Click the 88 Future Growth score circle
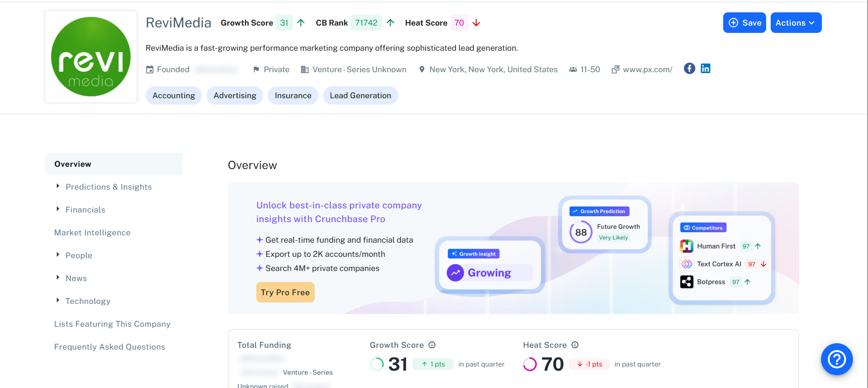The height and width of the screenshot is (388, 868). (x=581, y=232)
